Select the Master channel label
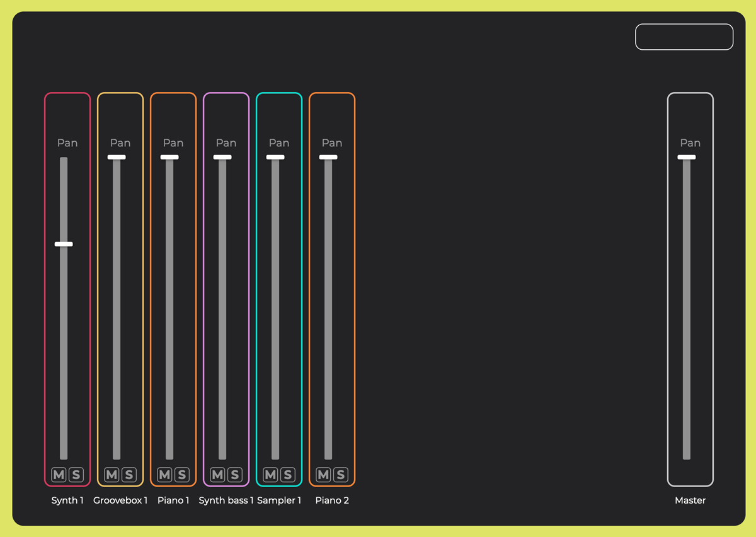 (x=690, y=500)
